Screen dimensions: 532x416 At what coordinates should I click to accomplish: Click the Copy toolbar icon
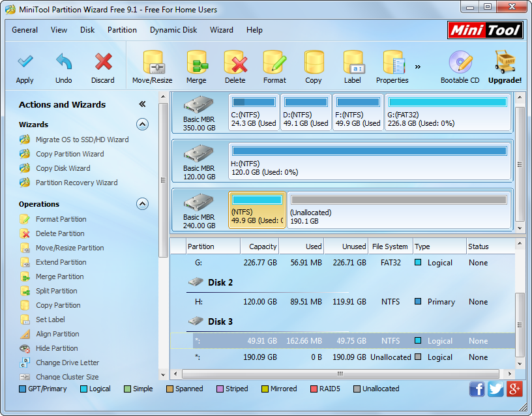tap(314, 63)
